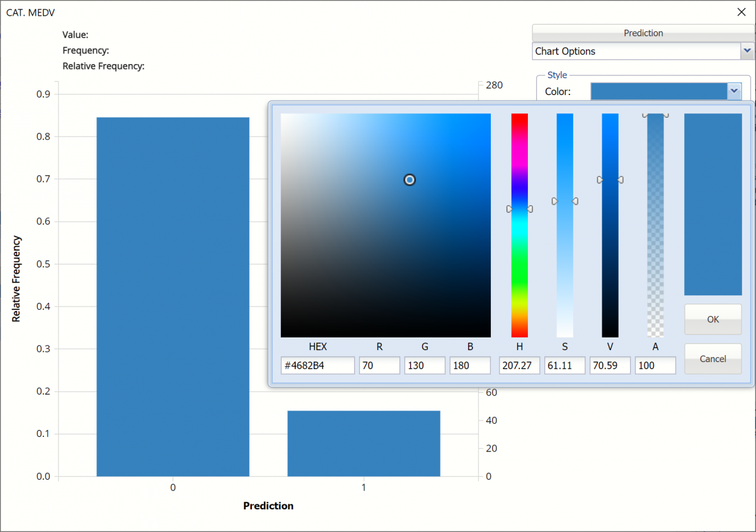Click the HEX value input field
Viewport: 756px width, 532px height.
pos(318,366)
